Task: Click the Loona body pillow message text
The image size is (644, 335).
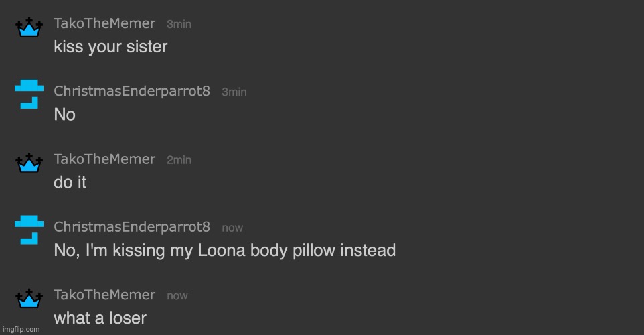Action: [225, 251]
